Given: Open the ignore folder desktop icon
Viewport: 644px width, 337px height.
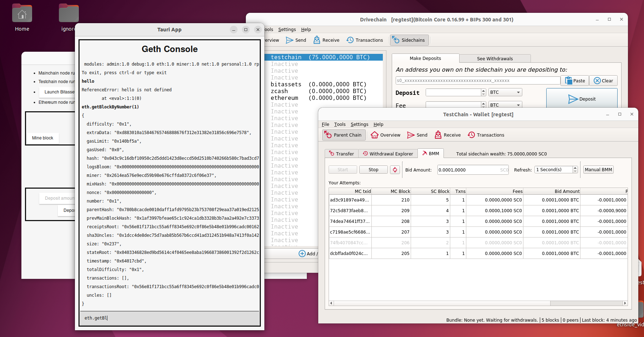Looking at the screenshot, I should (x=68, y=18).
